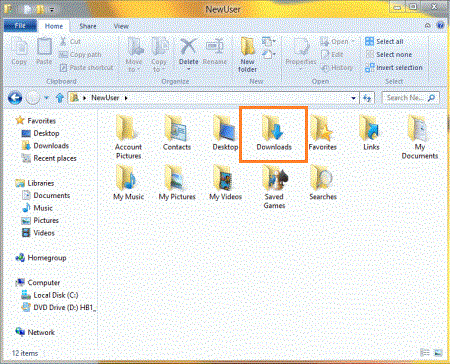This screenshot has width=450, height=364.
Task: Open Properties from the ribbon
Action: 301,53
